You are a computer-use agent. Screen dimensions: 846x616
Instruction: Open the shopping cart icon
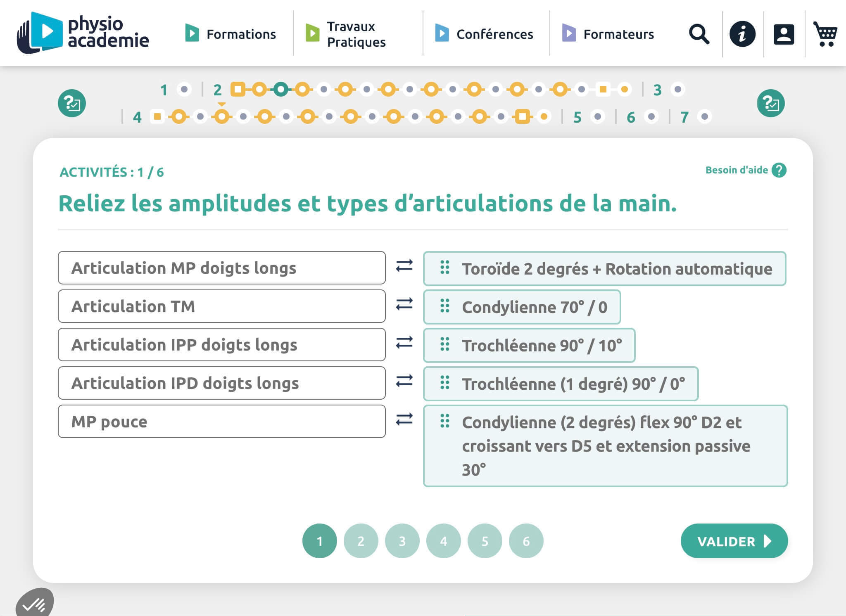tap(825, 34)
